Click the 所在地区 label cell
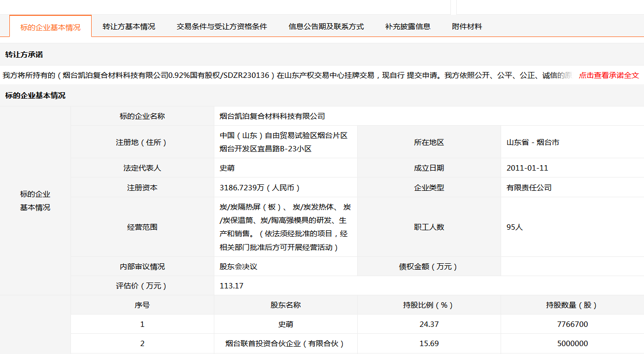This screenshot has height=354, width=644. pyautogui.click(x=429, y=142)
